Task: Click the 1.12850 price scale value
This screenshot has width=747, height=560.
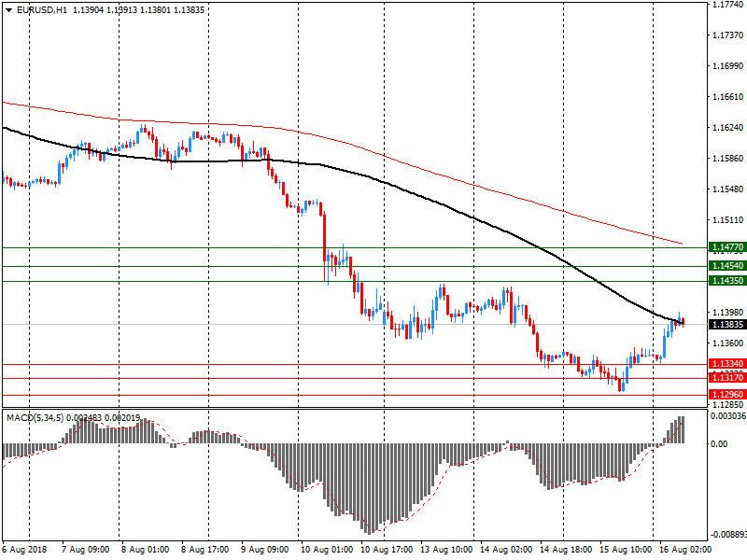Action: pyautogui.click(x=728, y=405)
